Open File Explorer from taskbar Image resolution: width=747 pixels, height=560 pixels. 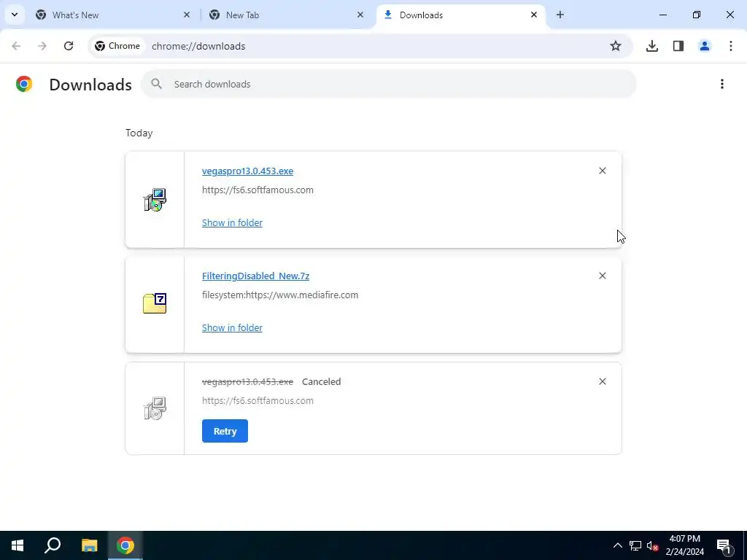click(89, 545)
